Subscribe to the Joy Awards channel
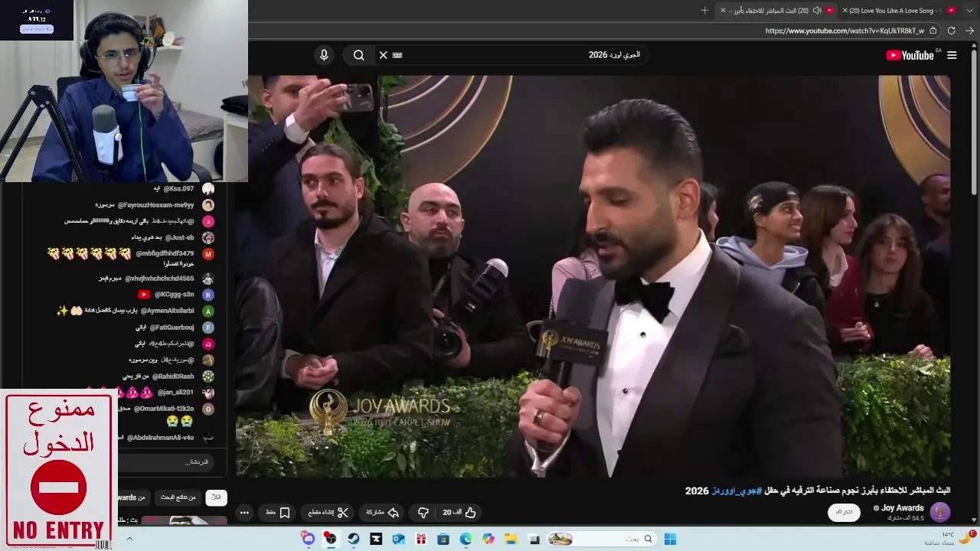The width and height of the screenshot is (980, 551). [844, 512]
